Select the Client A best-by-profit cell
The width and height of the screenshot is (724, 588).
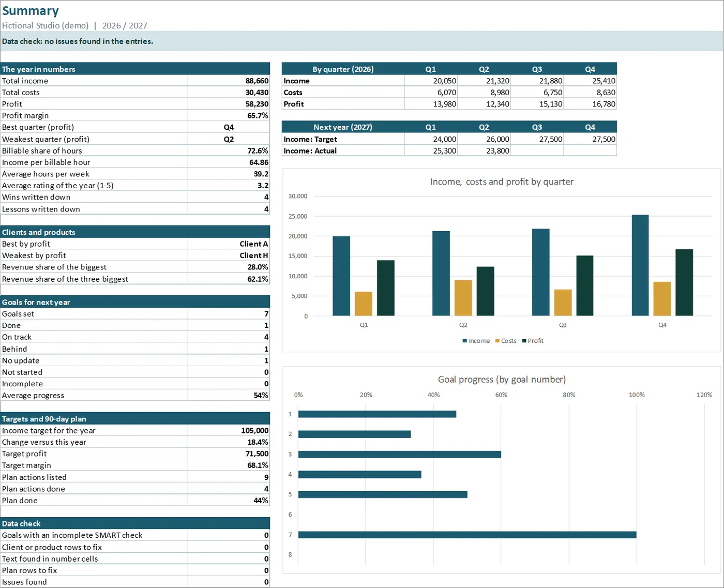[229, 244]
